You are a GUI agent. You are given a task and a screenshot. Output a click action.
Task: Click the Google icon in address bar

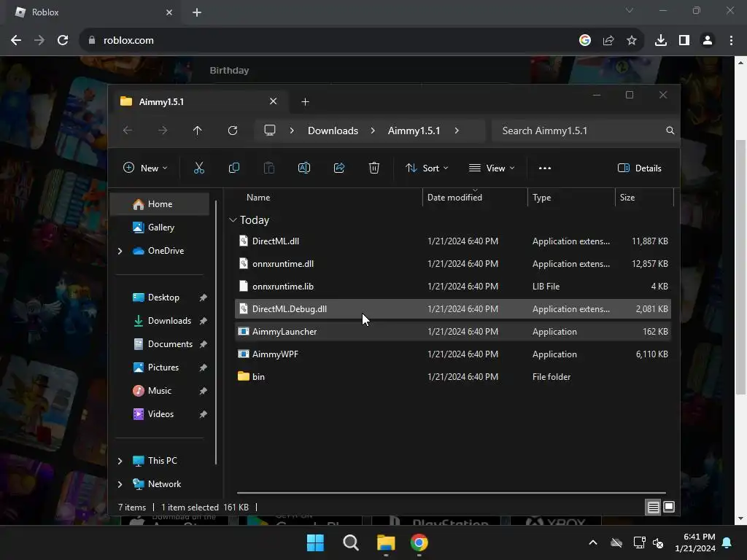click(584, 40)
